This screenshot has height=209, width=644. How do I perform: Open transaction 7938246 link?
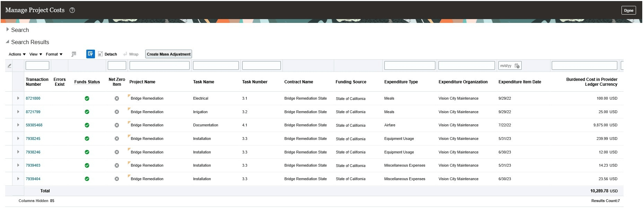[x=33, y=152]
